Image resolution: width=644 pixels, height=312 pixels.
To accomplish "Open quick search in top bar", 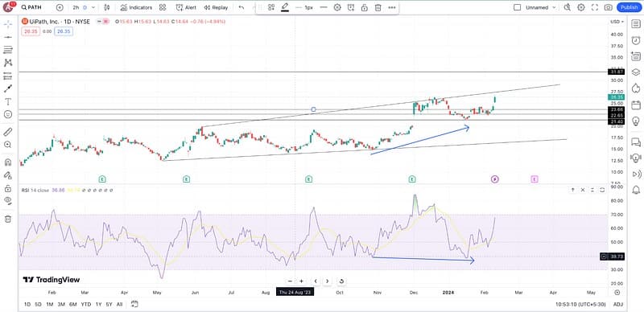I will (568, 7).
